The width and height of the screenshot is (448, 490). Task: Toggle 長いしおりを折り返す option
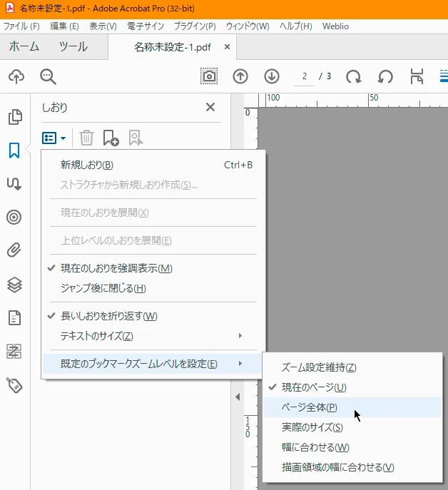coord(153,316)
